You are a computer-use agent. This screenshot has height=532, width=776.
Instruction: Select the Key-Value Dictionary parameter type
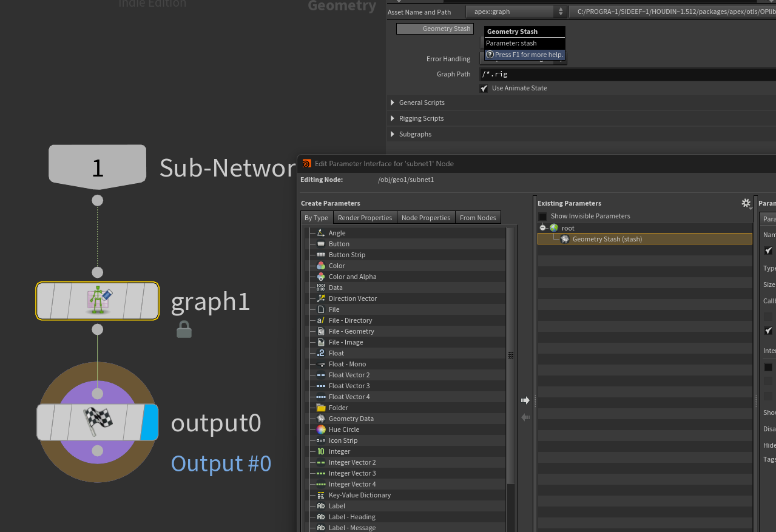[x=359, y=495]
